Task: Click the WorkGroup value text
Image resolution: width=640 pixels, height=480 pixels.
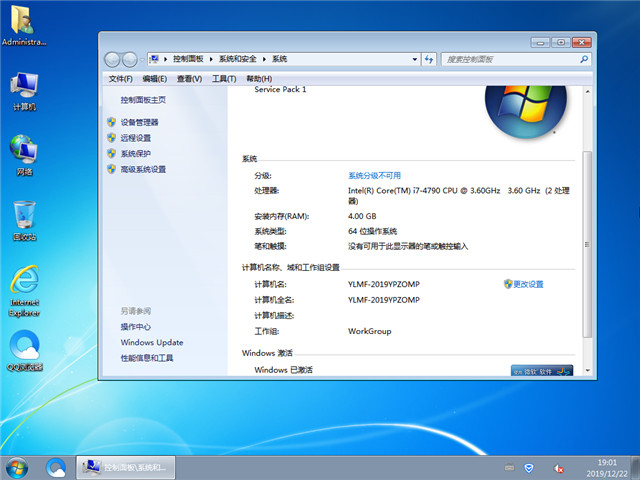Action: point(369,331)
